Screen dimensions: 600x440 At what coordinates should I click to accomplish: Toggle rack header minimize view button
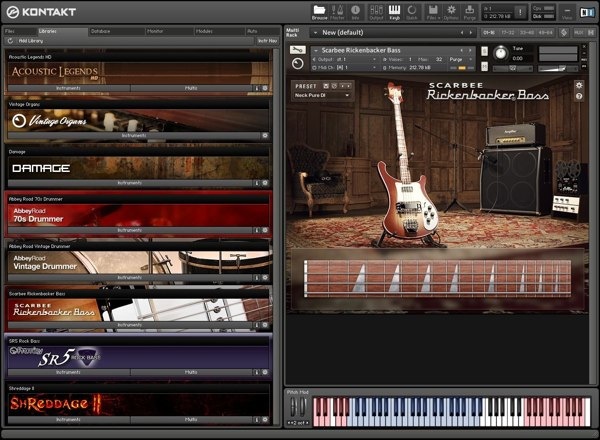(x=590, y=33)
